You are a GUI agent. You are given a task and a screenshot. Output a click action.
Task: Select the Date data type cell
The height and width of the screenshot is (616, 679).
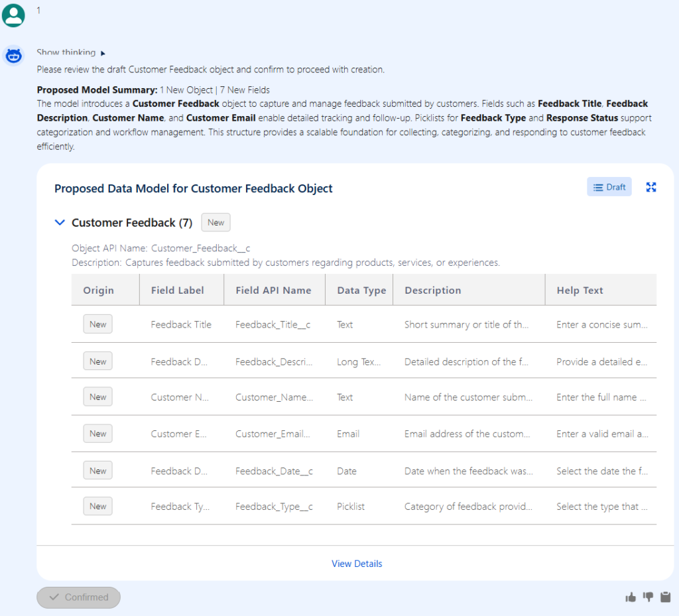tap(346, 471)
